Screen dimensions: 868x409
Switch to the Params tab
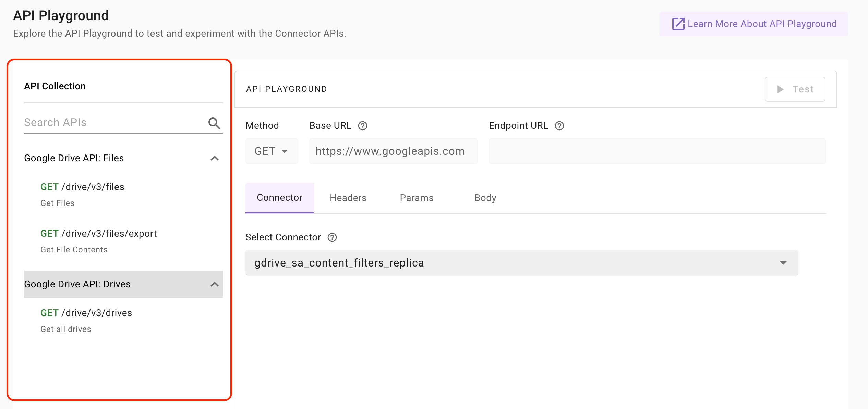pos(417,198)
